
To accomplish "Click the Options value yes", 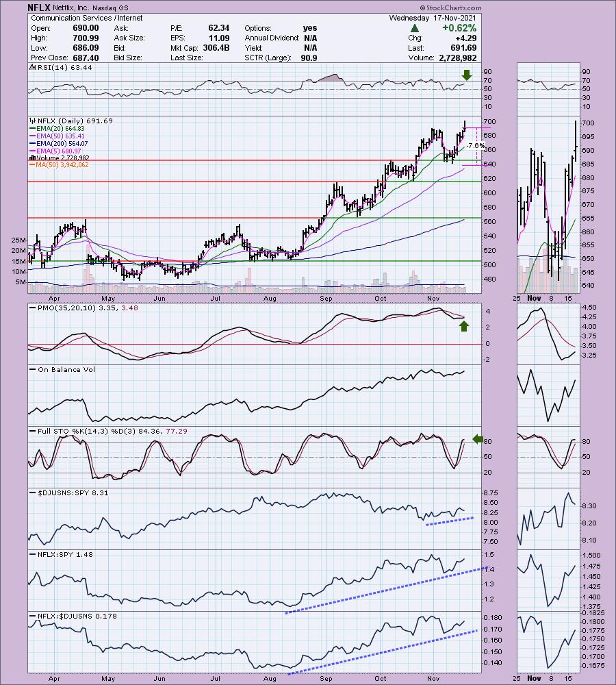I will click(x=310, y=28).
